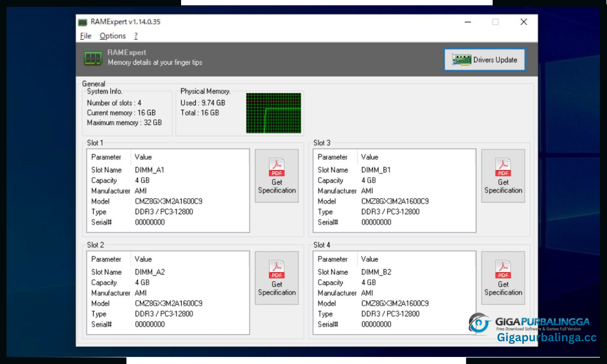
Task: Open the Options menu
Action: click(113, 36)
